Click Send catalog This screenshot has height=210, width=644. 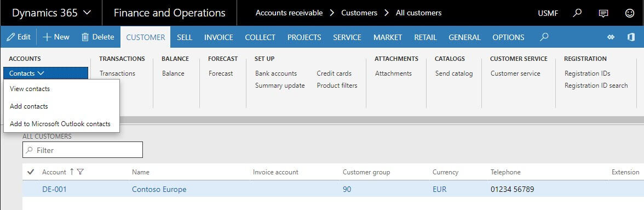click(454, 73)
